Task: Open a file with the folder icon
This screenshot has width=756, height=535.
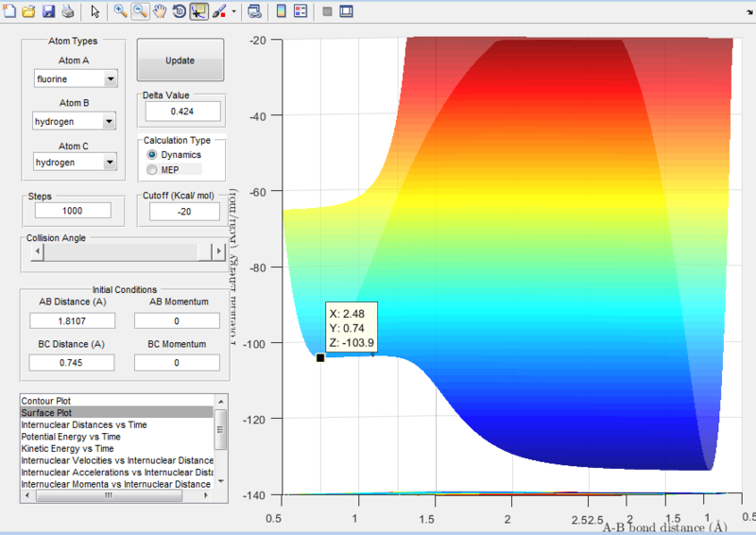Action: click(x=28, y=12)
